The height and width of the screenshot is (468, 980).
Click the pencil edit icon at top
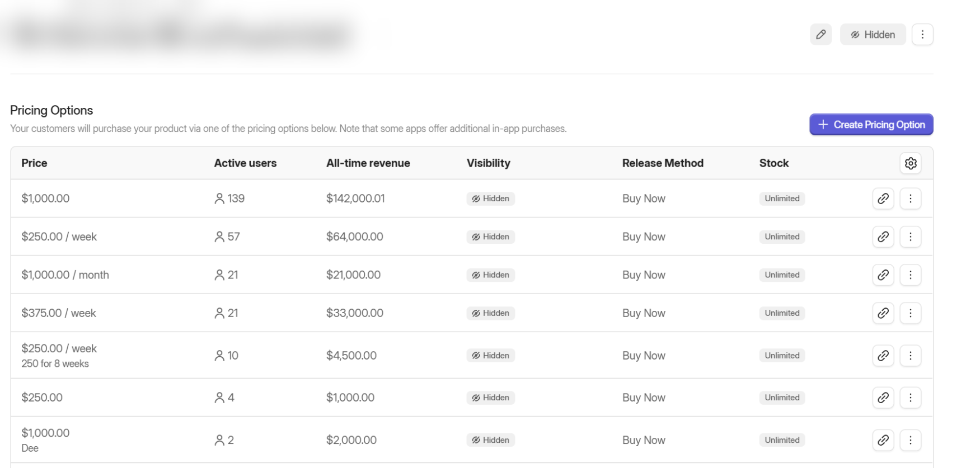tap(820, 35)
